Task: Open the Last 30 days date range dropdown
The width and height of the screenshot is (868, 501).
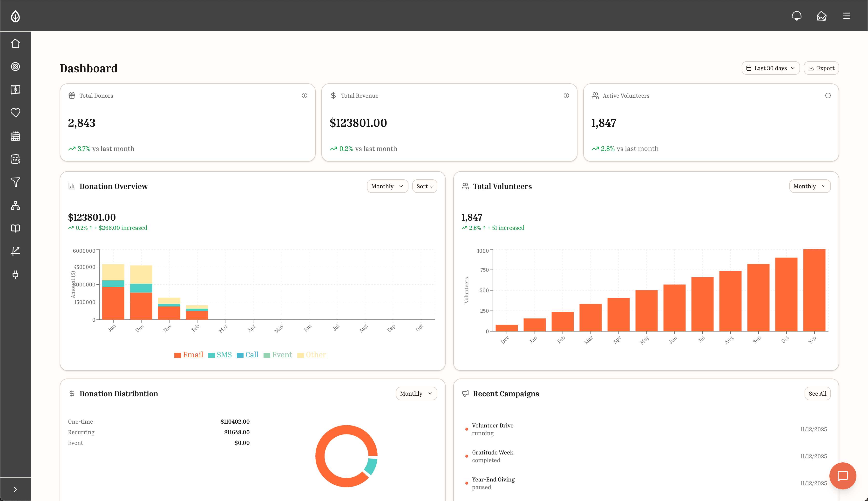Action: point(770,68)
